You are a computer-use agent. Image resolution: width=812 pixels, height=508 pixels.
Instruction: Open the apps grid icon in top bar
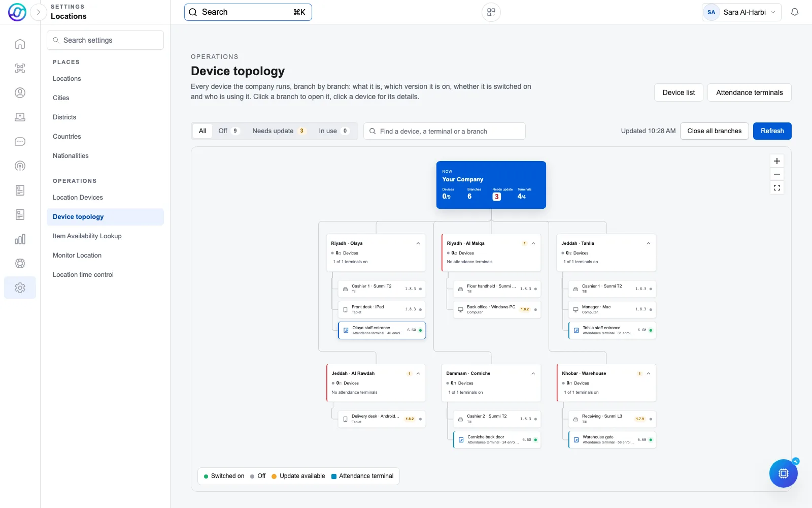(x=491, y=12)
